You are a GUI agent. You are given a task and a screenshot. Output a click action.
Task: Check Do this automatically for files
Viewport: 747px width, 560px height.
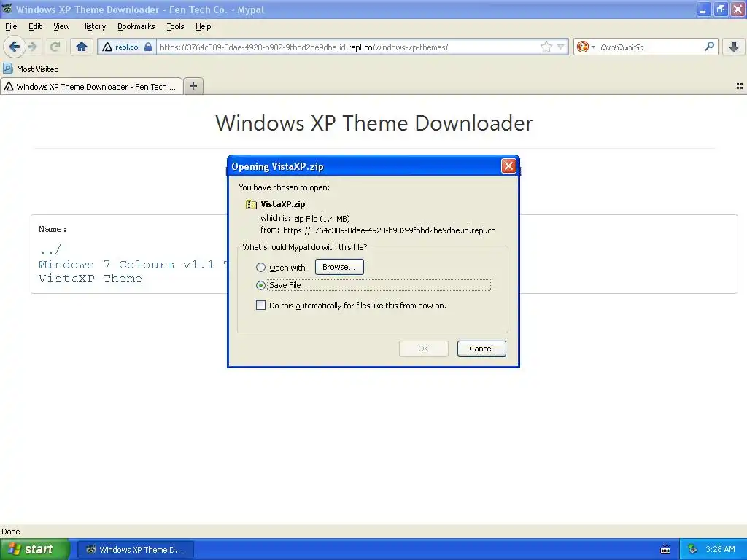(x=260, y=306)
